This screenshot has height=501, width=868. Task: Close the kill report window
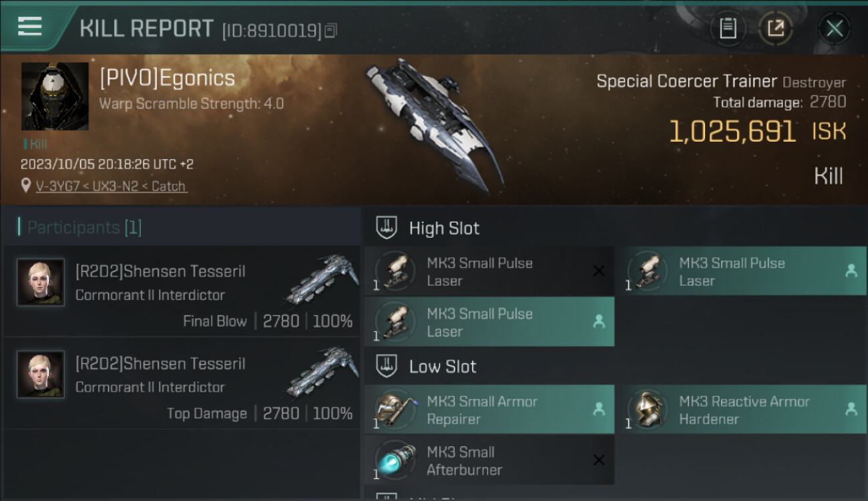(834, 28)
